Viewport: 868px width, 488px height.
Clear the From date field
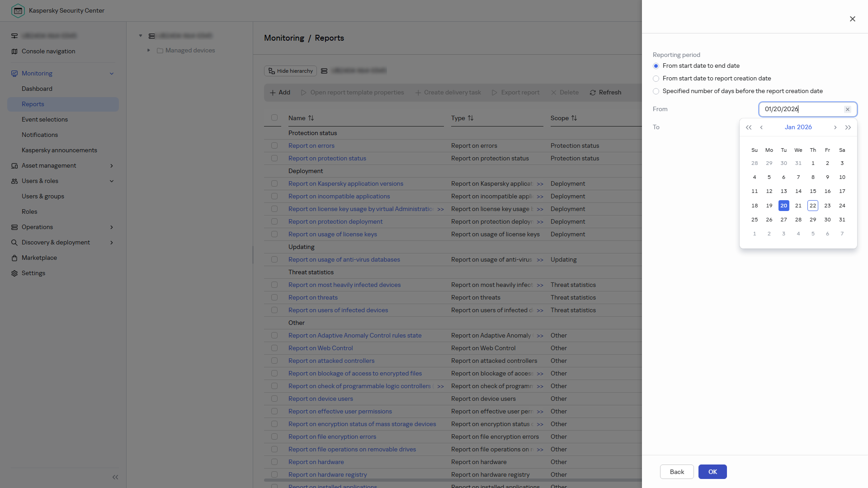(848, 109)
